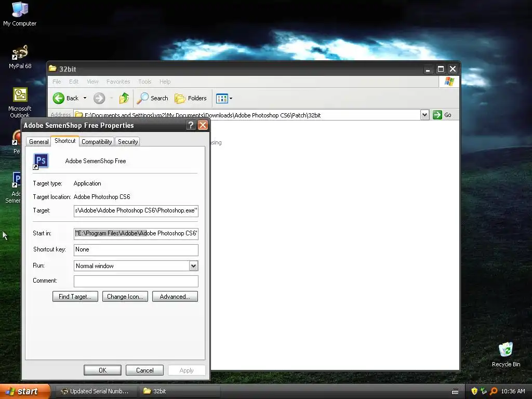532x399 pixels.
Task: Switch to the Compatibility tab
Action: (x=97, y=142)
